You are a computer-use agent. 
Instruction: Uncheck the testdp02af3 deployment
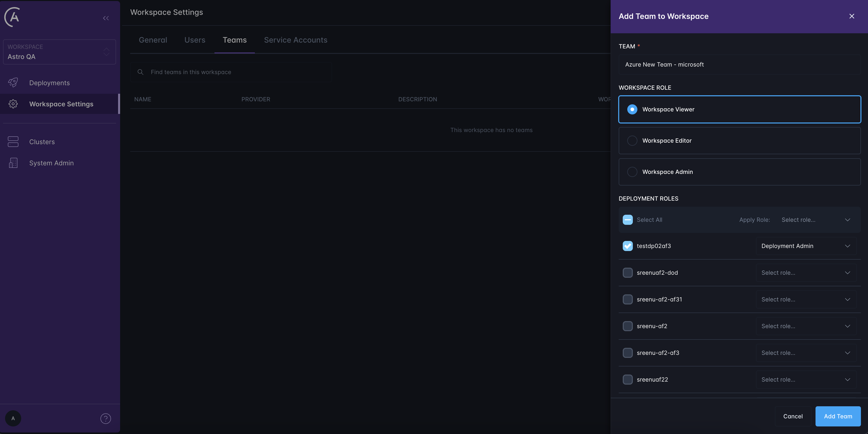click(x=628, y=246)
